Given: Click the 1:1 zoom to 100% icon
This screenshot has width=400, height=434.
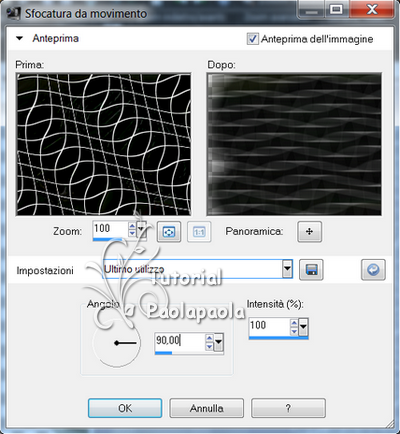Looking at the screenshot, I should point(199,231).
